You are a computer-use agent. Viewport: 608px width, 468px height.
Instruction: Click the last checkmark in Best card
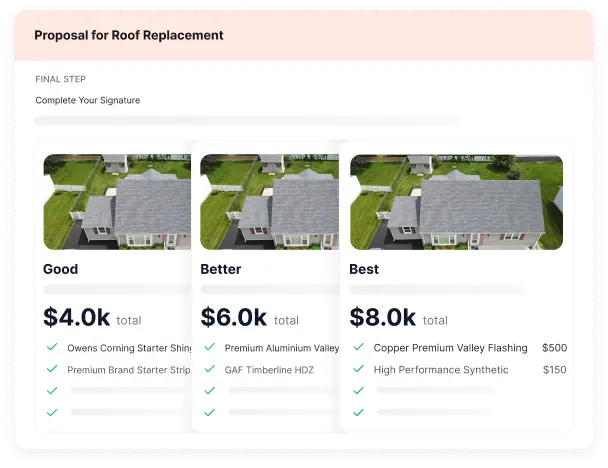click(x=358, y=411)
